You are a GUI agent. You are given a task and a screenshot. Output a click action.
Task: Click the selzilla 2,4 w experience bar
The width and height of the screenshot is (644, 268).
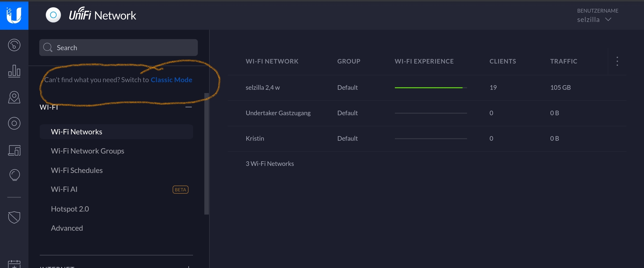pyautogui.click(x=431, y=88)
